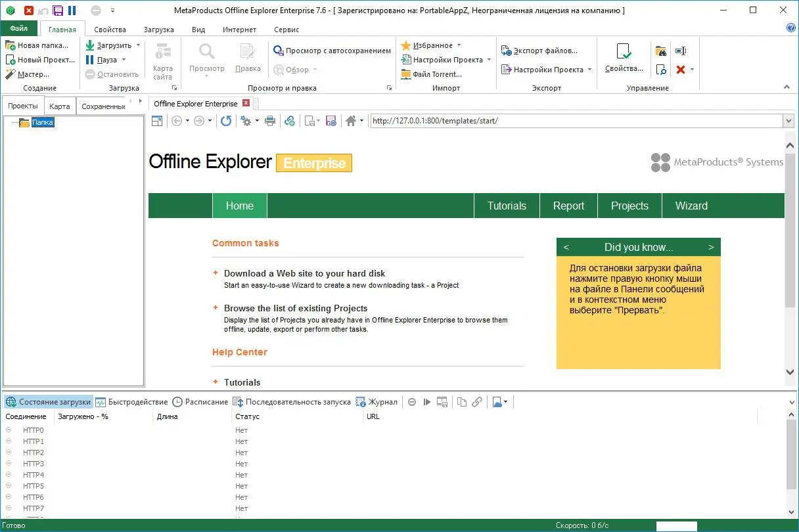The height and width of the screenshot is (532, 799).
Task: Click the binoculars folder search icon
Action: [661, 51]
